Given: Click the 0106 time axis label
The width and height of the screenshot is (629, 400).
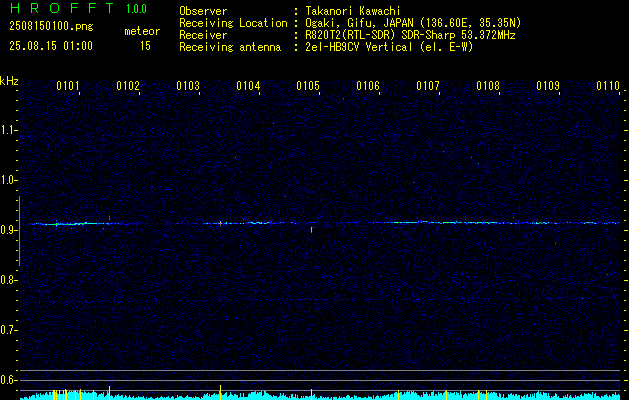Looking at the screenshot, I should pos(368,86).
